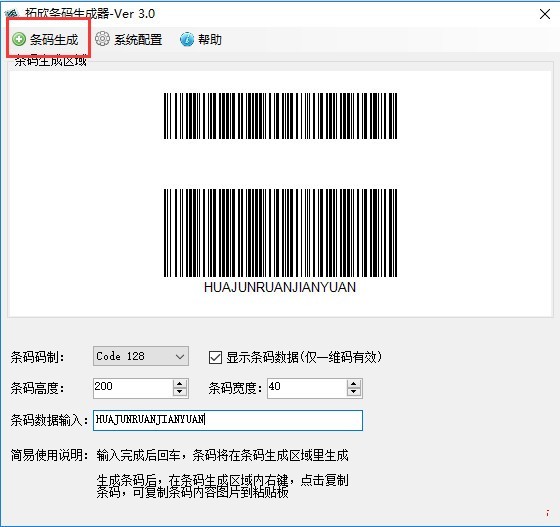The height and width of the screenshot is (527, 560).
Task: Toggle the 显示条码数据 checkbox
Action: [215, 357]
